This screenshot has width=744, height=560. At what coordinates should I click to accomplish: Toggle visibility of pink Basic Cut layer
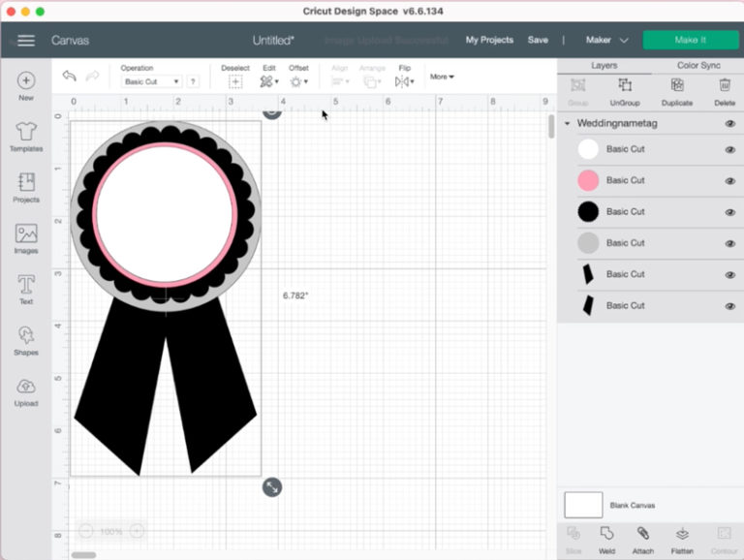[x=729, y=181]
